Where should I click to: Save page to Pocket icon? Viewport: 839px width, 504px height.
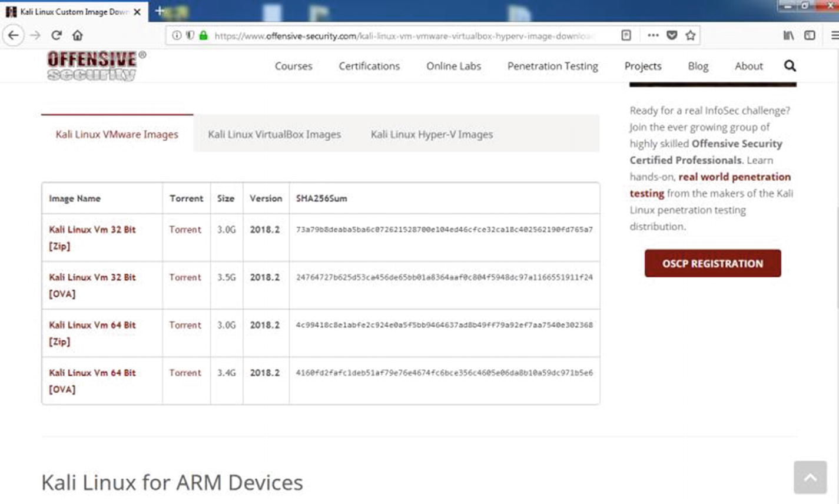tap(672, 35)
